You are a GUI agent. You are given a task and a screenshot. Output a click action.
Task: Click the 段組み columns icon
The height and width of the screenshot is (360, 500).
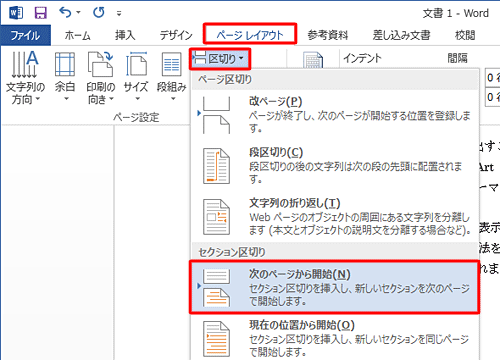[x=172, y=64]
